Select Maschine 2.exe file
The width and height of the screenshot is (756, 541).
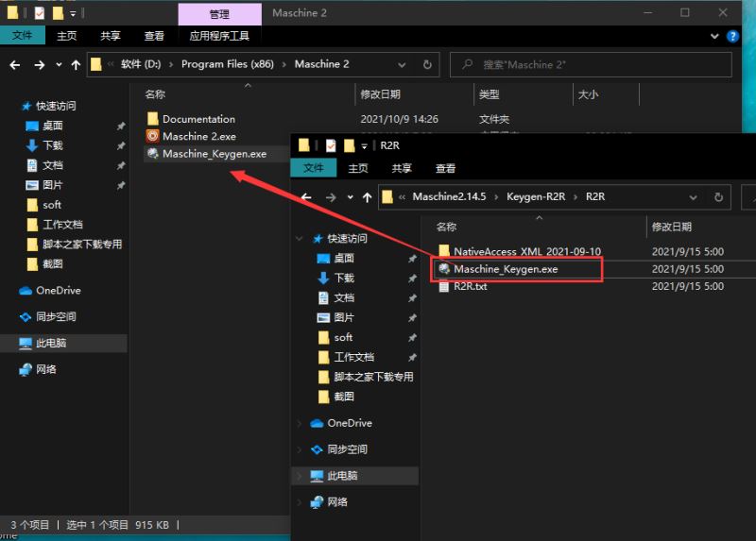tap(199, 136)
